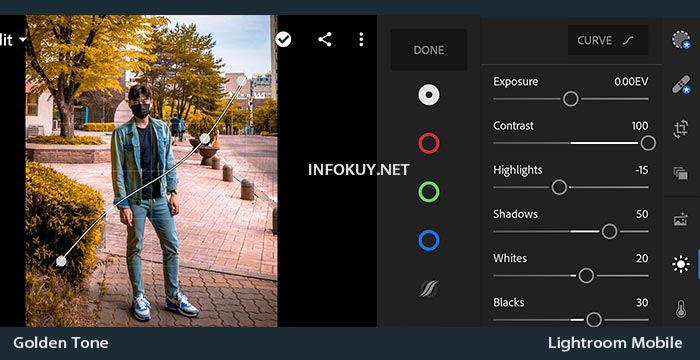
Task: Click the Highlights value -15
Action: [x=642, y=170]
